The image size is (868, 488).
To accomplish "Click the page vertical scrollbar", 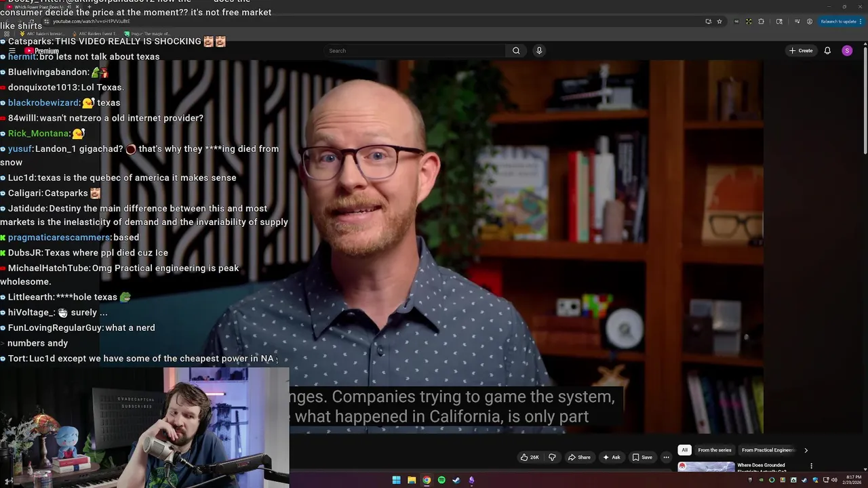I will (x=865, y=102).
